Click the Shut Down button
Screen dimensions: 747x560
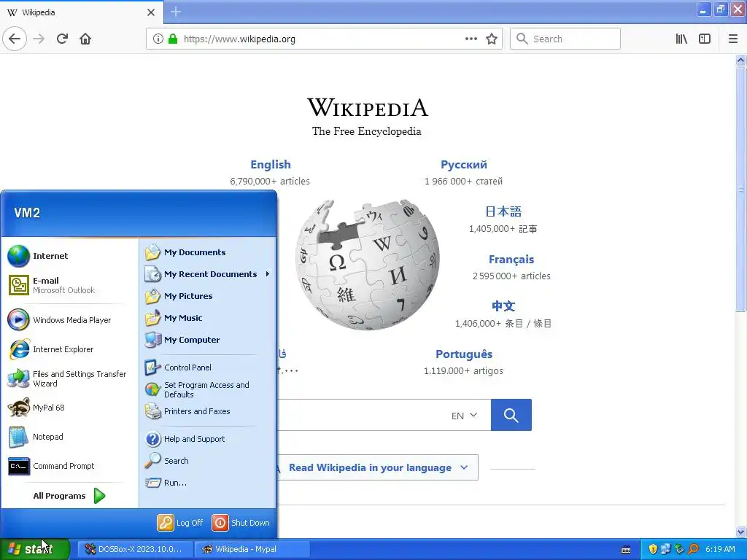[241, 522]
